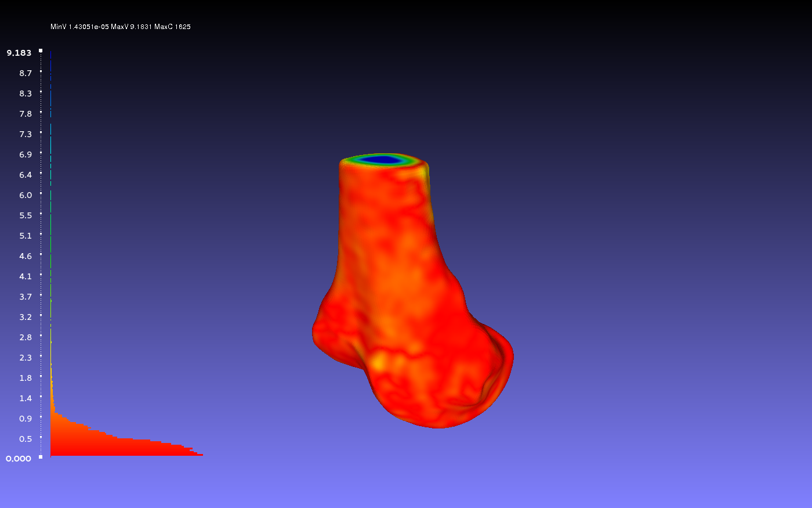Click the 8.7 scale label
This screenshot has width=812, height=508.
(x=26, y=73)
